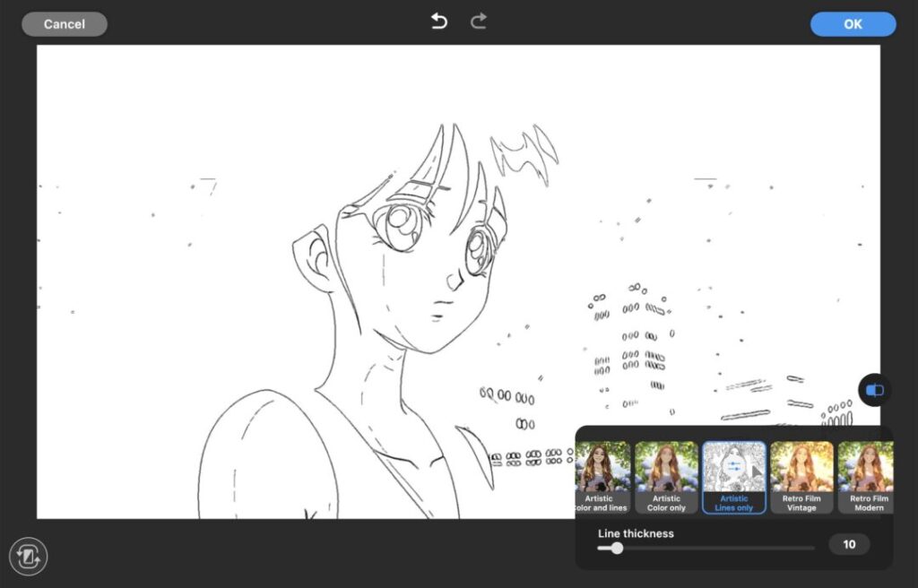Toggle the before/after compare view button
The width and height of the screenshot is (918, 588).
point(875,390)
